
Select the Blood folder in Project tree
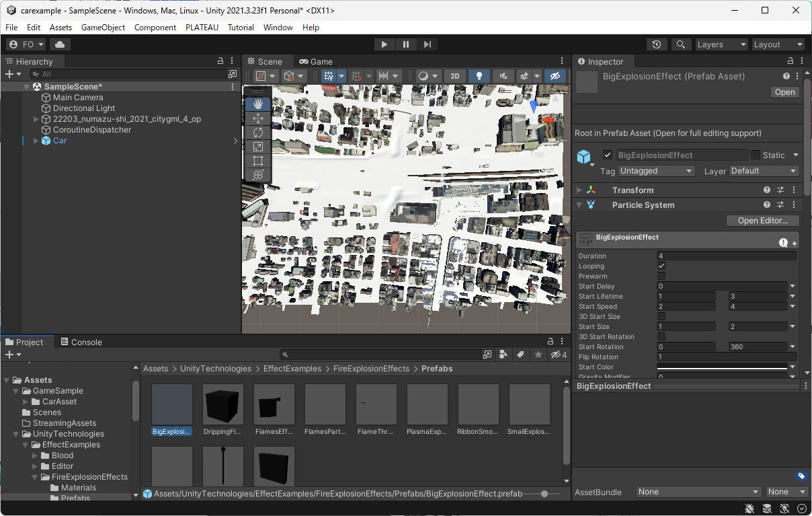tap(63, 455)
